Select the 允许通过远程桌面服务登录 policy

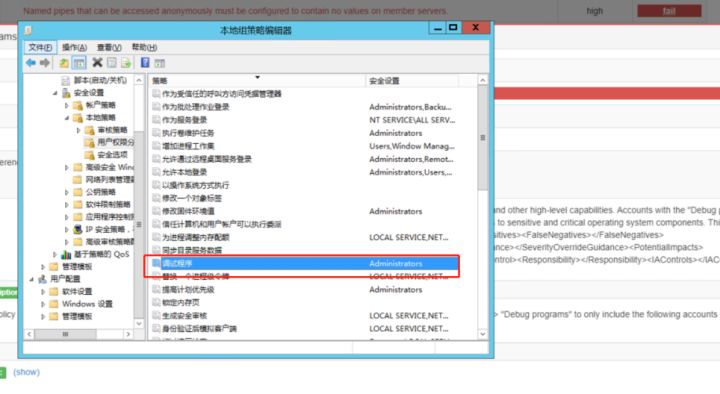(x=207, y=159)
